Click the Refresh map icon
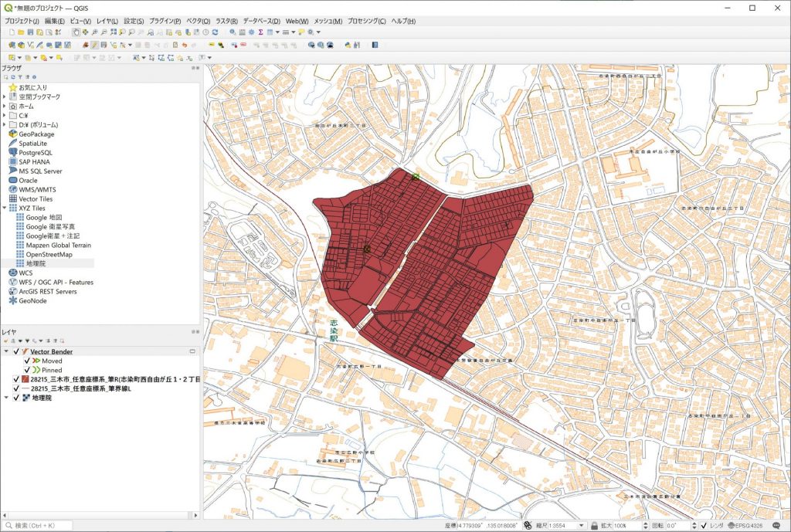Viewport: 791px width, 532px height. (x=216, y=32)
